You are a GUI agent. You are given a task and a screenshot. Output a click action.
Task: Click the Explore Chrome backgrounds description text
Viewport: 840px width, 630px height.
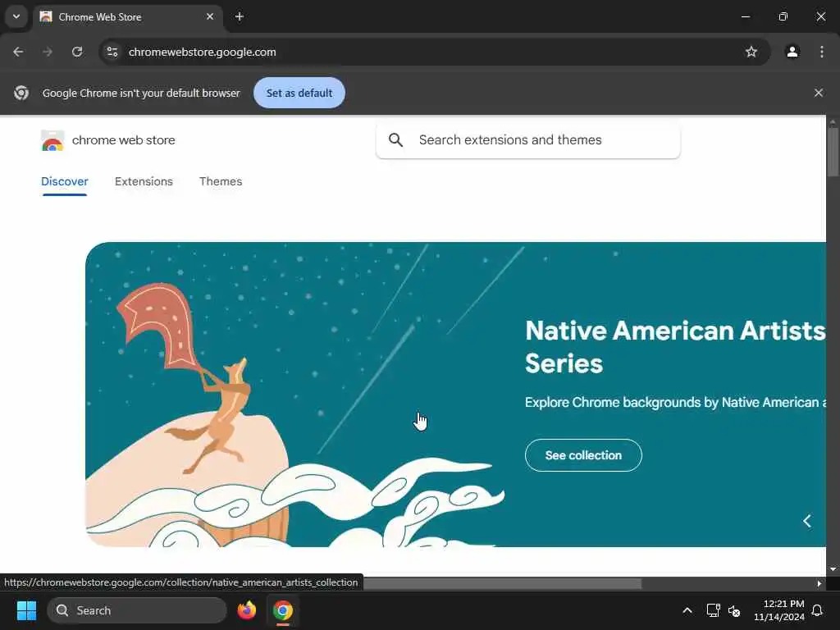(x=675, y=402)
